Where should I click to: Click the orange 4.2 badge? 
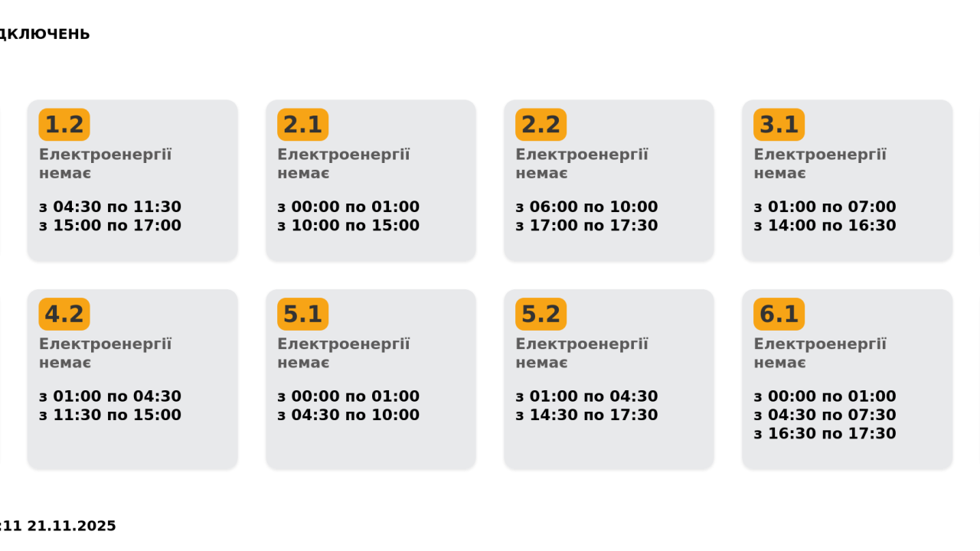[x=64, y=314]
